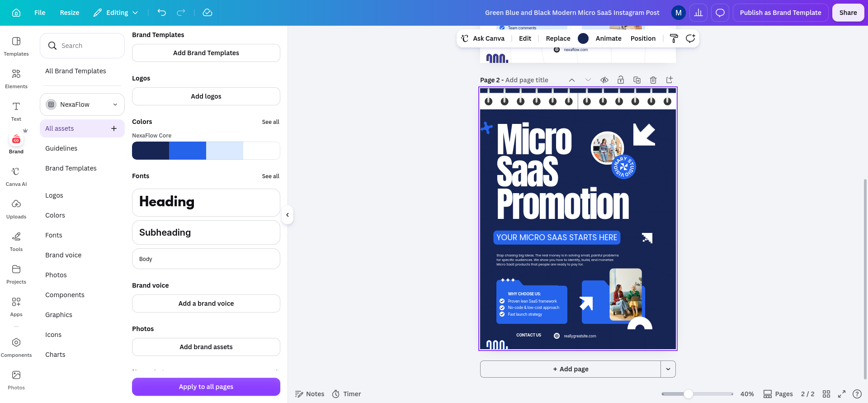Viewport: 868px width, 403px height.
Task: Click Publish as Brand Template
Action: point(781,13)
